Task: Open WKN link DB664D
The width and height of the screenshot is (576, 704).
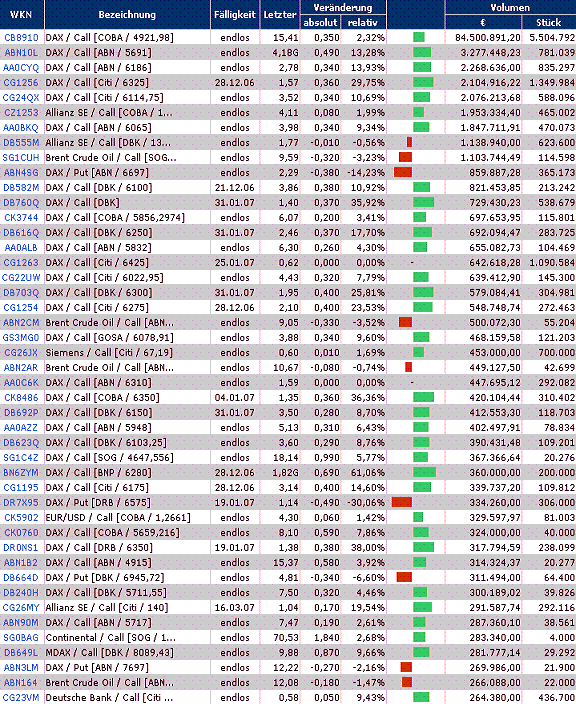Action: 21,577
